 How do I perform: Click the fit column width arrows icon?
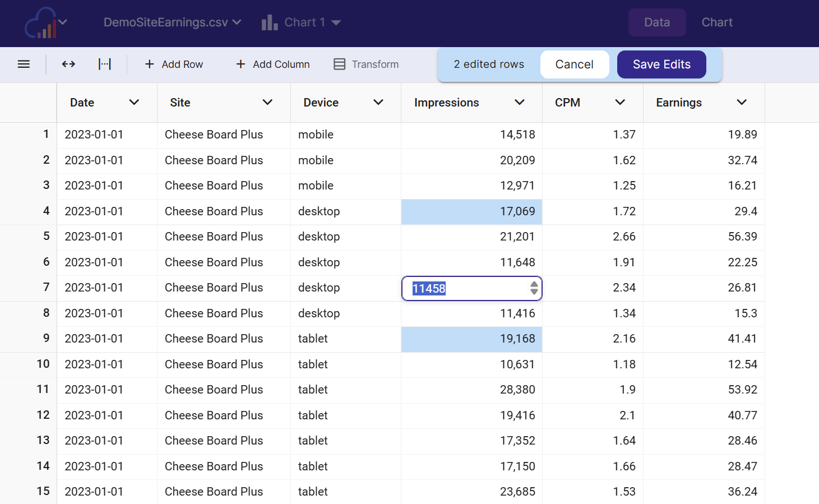click(68, 64)
